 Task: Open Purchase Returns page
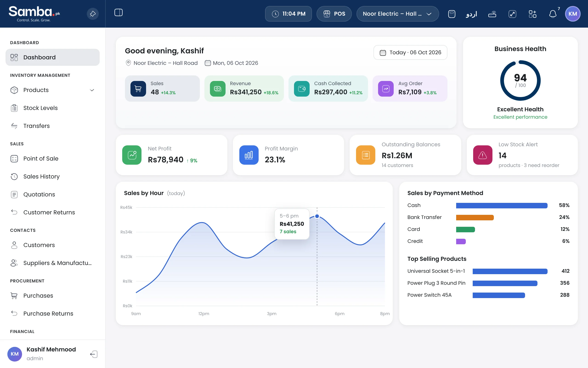click(52, 313)
